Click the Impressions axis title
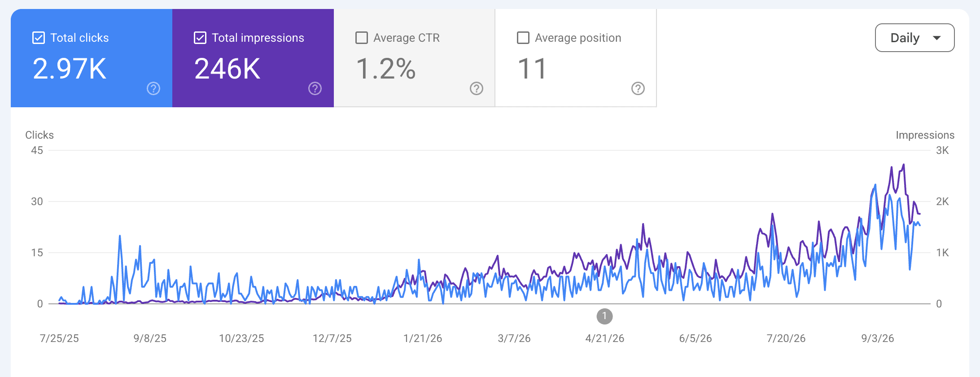Image resolution: width=980 pixels, height=377 pixels. point(925,135)
